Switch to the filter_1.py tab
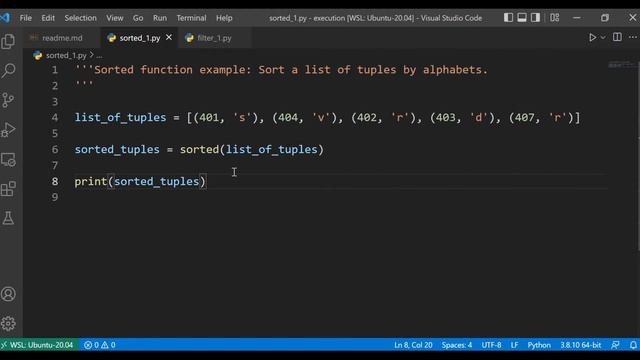 click(214, 38)
